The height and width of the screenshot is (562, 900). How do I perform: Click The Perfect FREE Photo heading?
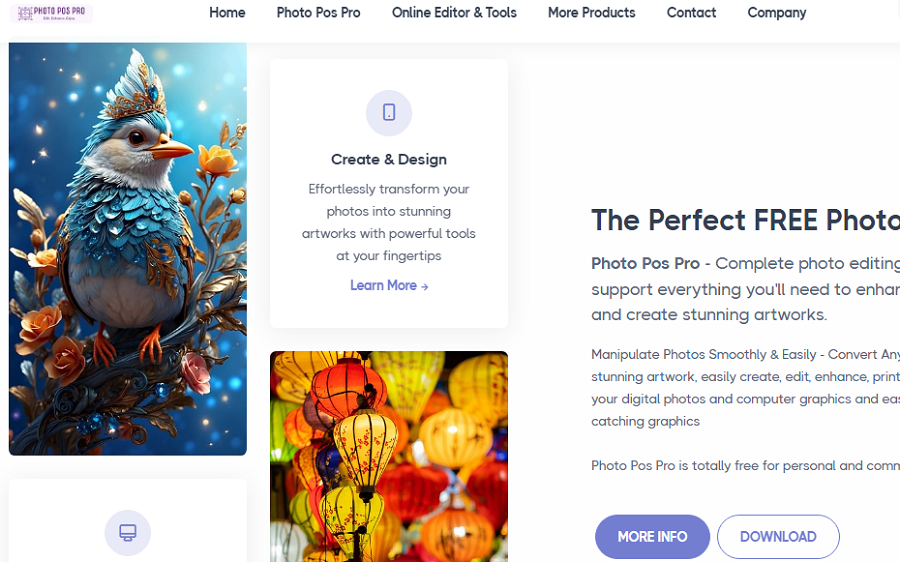coord(745,220)
